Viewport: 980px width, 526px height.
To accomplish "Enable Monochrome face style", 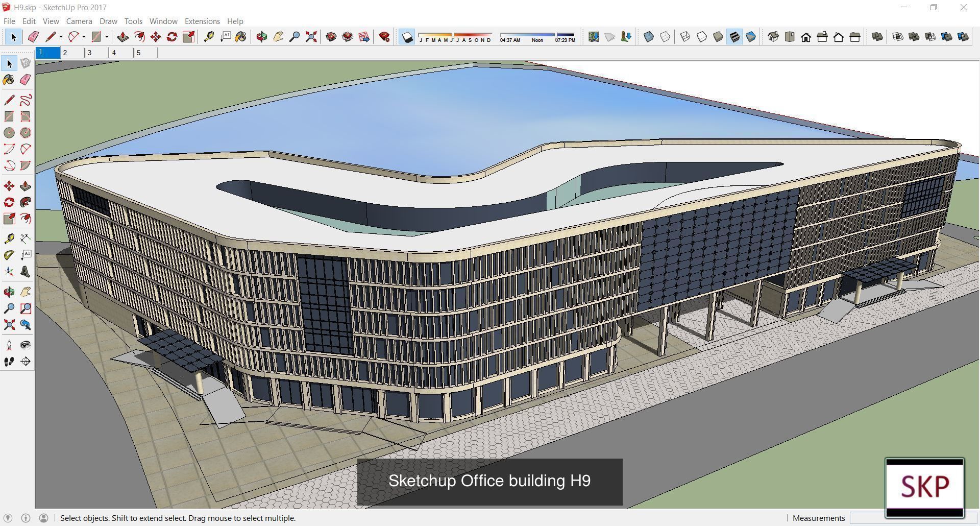I will (751, 37).
